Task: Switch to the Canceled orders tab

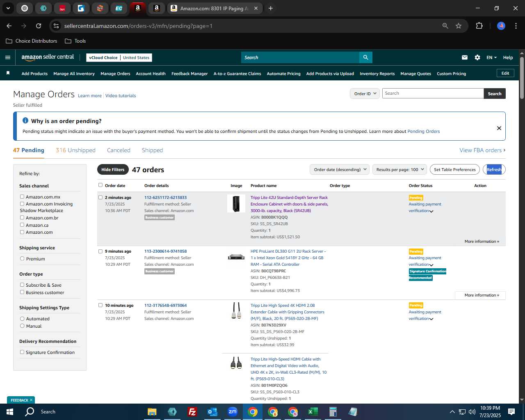Action: [119, 150]
